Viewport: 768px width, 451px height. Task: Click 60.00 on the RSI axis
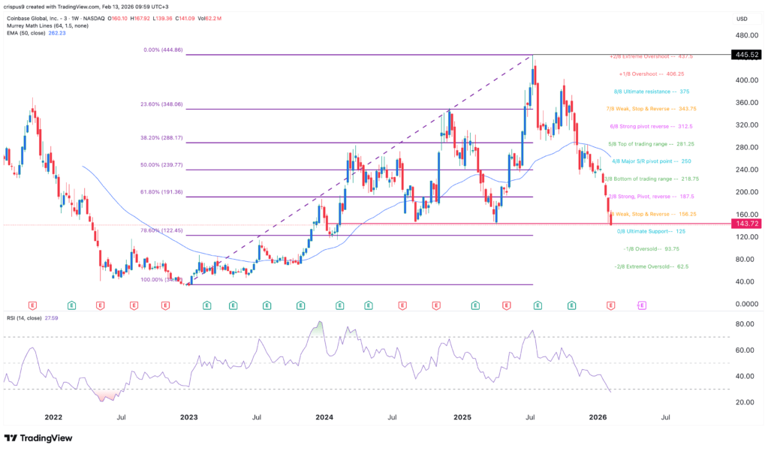tap(745, 350)
